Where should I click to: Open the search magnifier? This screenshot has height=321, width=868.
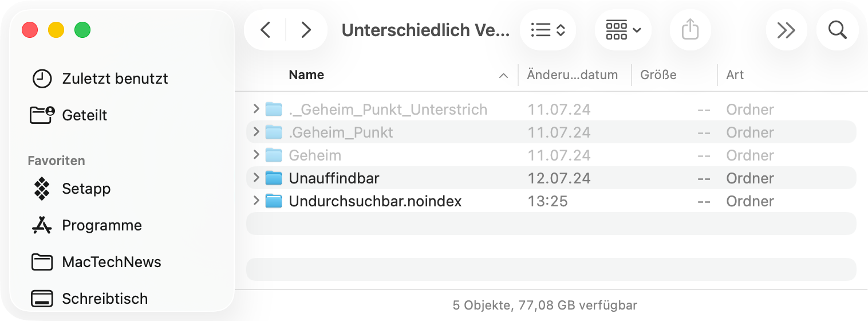tap(837, 30)
